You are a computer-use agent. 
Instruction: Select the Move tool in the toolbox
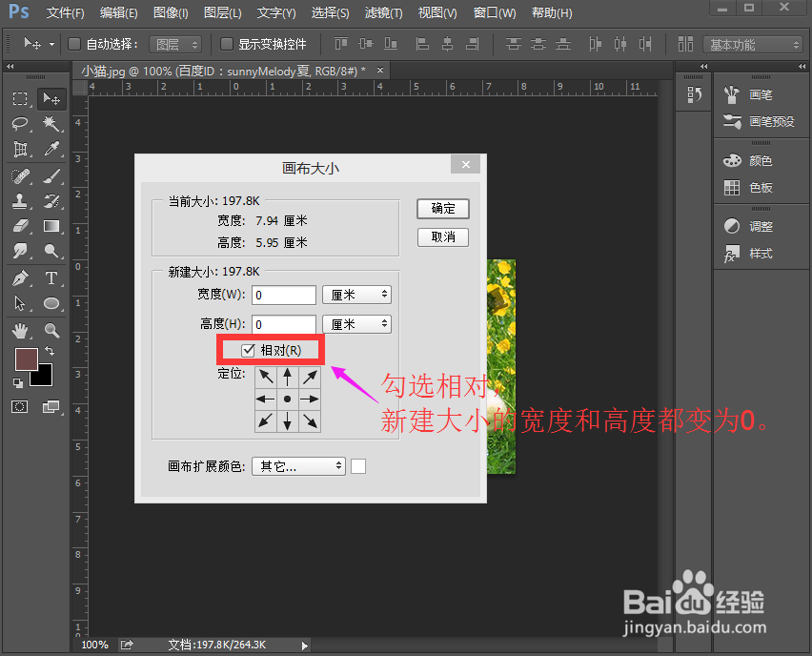click(51, 98)
